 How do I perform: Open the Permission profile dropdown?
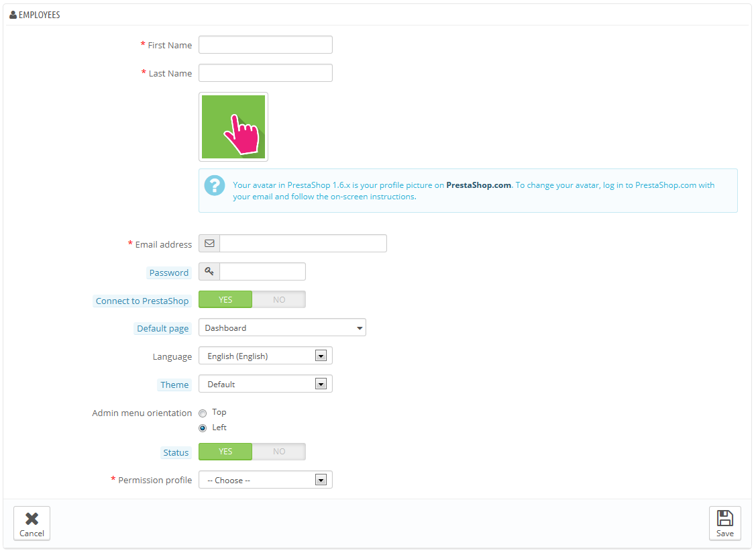click(266, 480)
